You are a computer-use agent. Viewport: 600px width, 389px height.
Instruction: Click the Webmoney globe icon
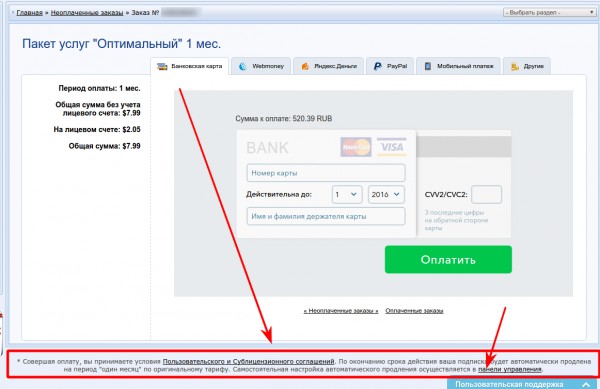pyautogui.click(x=243, y=66)
